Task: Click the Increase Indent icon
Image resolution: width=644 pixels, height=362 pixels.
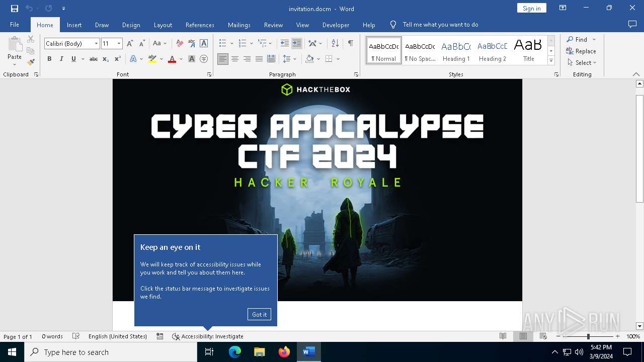Action: click(x=297, y=44)
